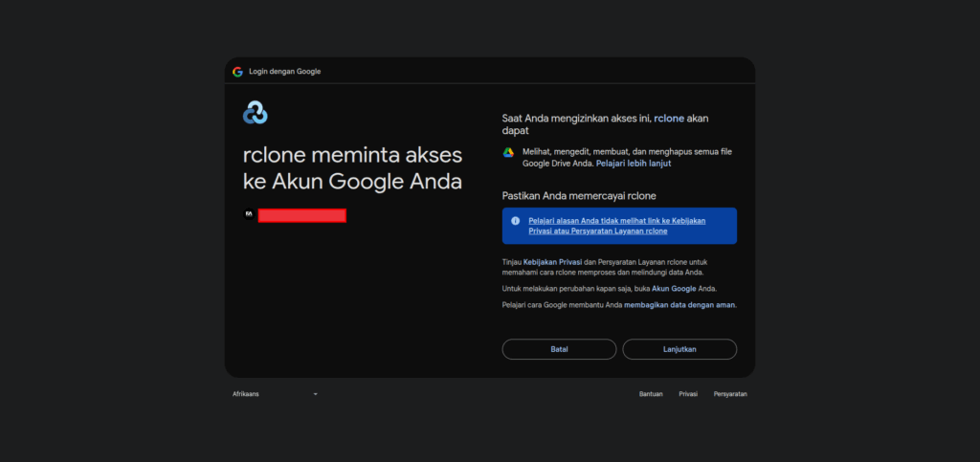Click the heading 'rclone meminta akses ke Akun Google Anda'
The width and height of the screenshot is (980, 462).
[352, 168]
